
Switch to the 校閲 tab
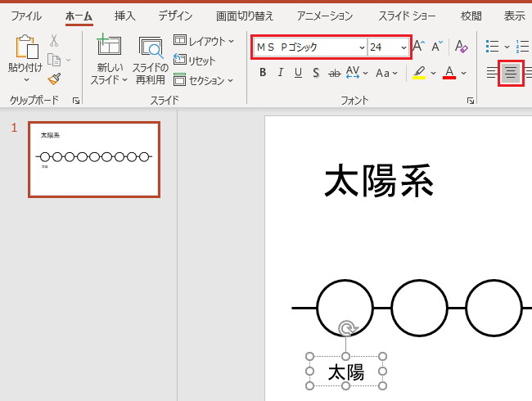point(471,16)
